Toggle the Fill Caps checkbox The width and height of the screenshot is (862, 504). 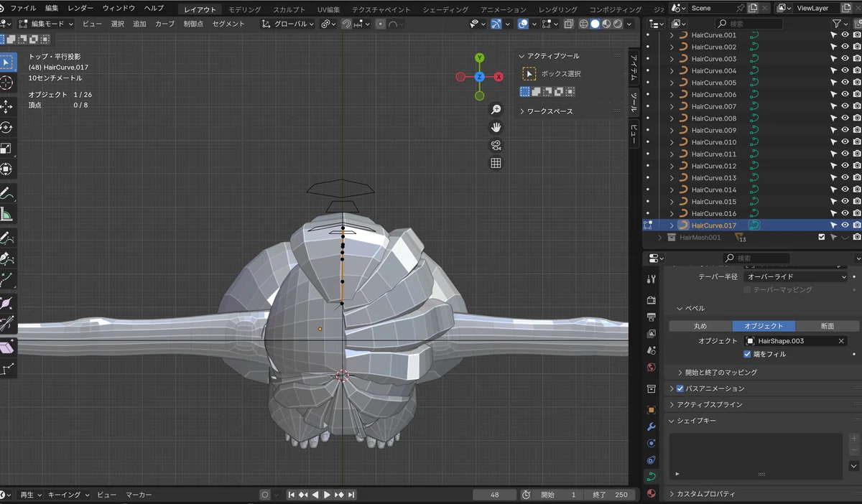click(x=747, y=354)
